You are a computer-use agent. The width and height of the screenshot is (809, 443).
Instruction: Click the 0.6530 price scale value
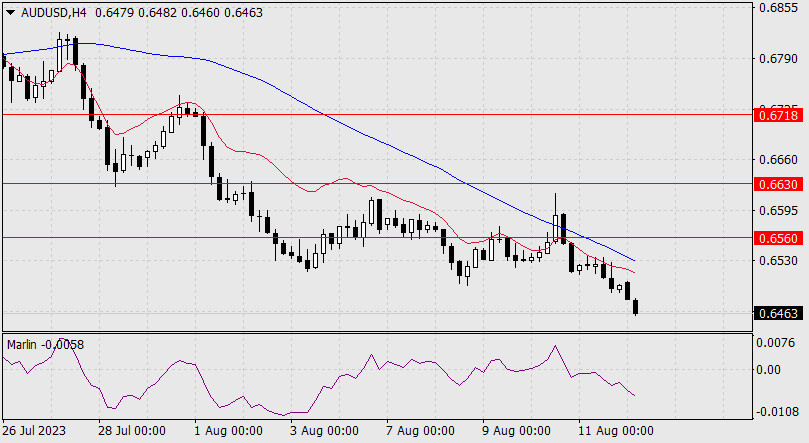(778, 260)
